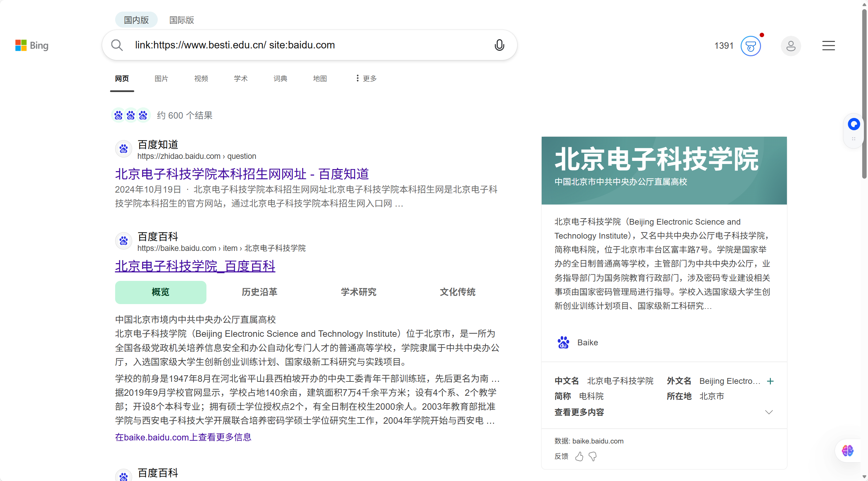This screenshot has width=868, height=481.
Task: Open 北京电子科技学院_百度百科 result link
Action: coord(195,266)
